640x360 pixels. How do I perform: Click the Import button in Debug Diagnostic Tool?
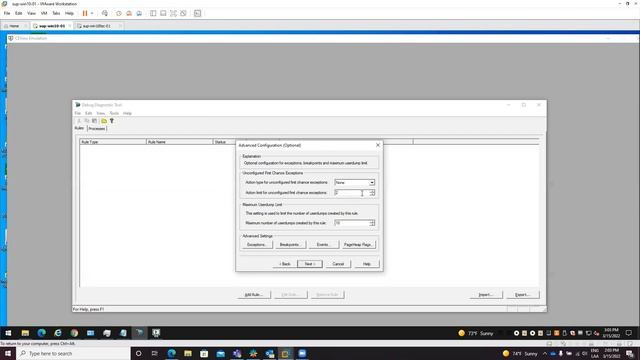click(x=486, y=295)
